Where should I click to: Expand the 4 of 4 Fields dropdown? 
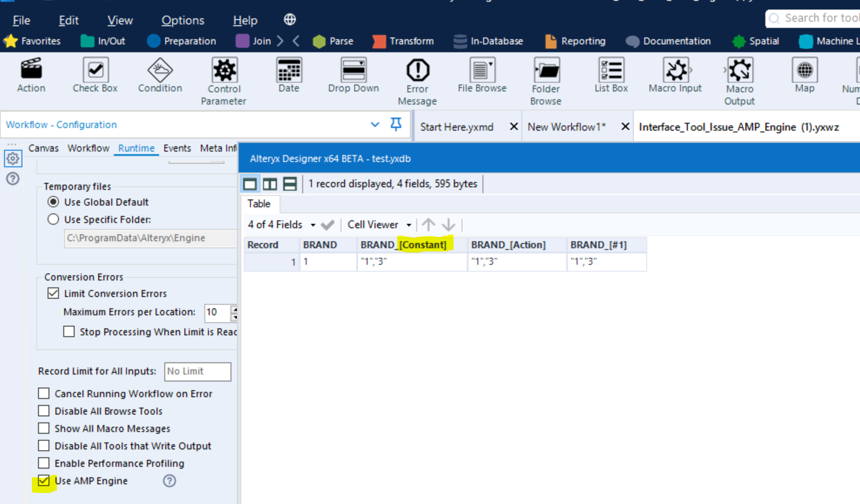click(314, 225)
